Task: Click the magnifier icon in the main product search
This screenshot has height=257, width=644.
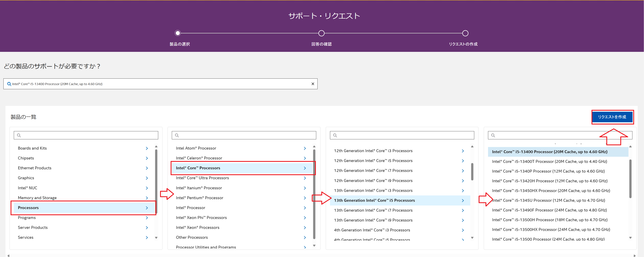Action: [9, 84]
